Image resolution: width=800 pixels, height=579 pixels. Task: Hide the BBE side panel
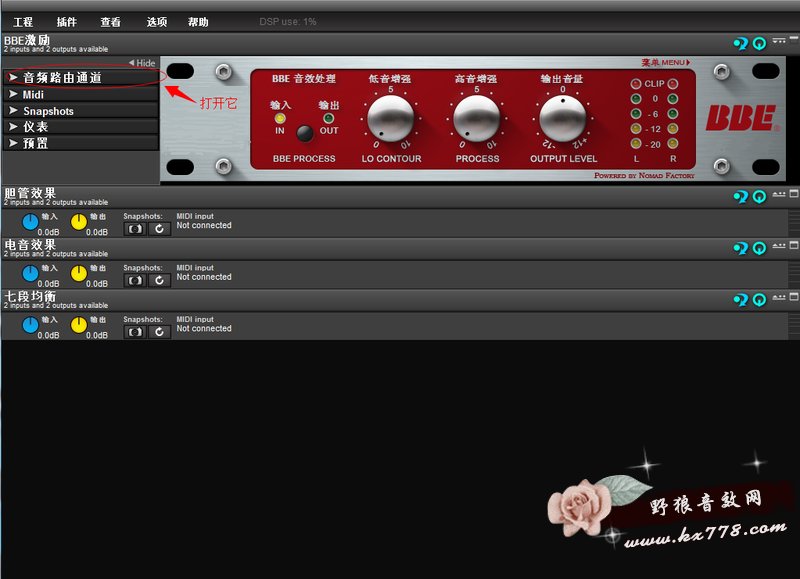point(142,63)
